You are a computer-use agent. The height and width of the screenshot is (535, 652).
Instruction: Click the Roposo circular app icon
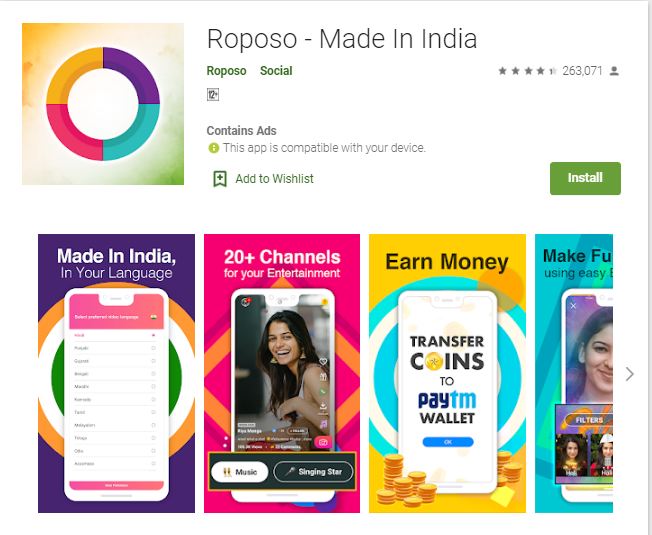103,104
